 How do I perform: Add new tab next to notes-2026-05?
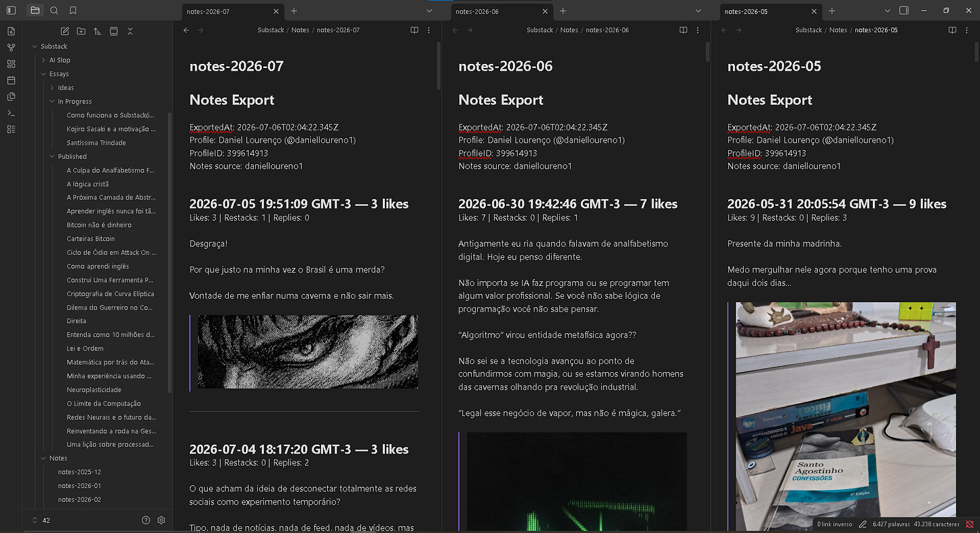pyautogui.click(x=832, y=11)
